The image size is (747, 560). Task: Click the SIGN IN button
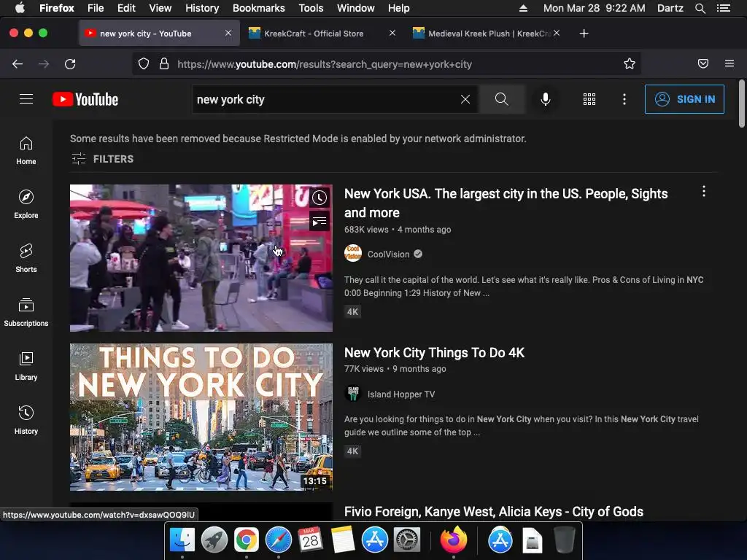684,99
